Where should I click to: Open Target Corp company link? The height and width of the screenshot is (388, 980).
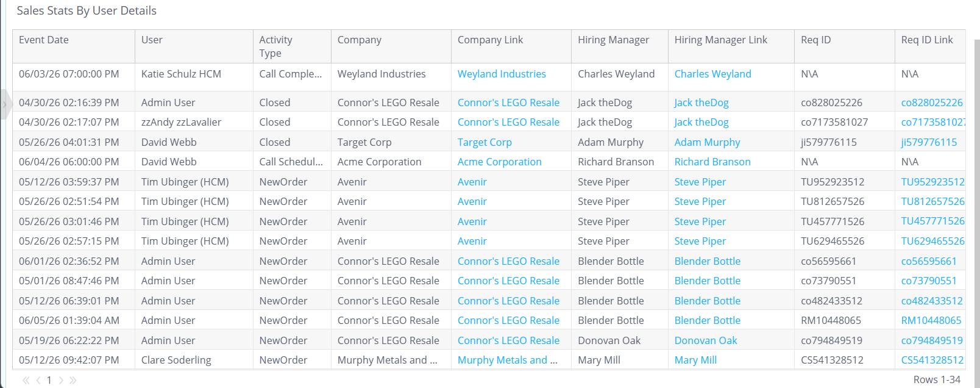click(485, 142)
